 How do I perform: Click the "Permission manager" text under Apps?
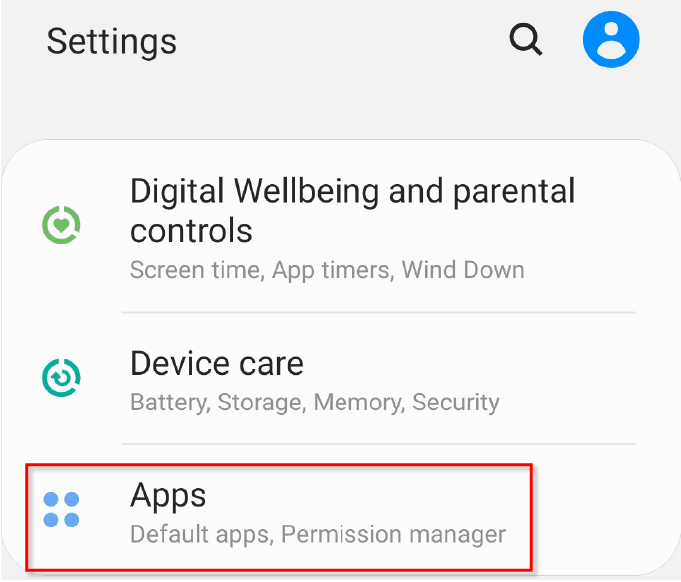393,534
